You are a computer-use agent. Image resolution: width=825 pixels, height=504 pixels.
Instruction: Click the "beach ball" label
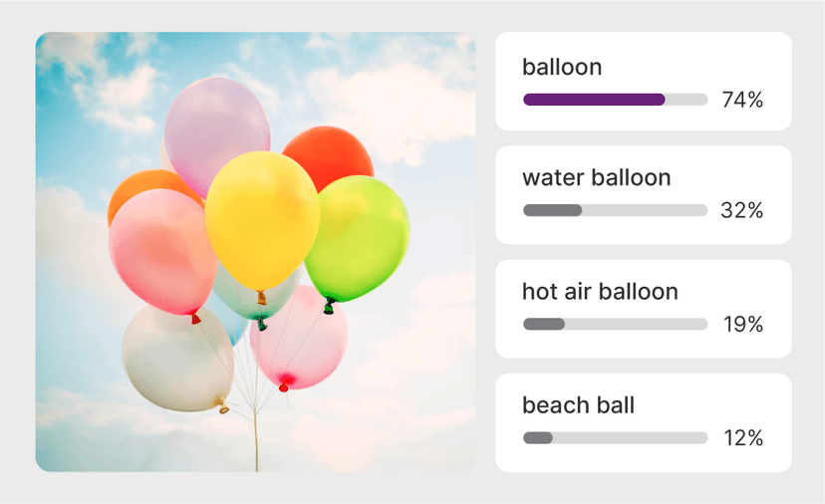(579, 405)
